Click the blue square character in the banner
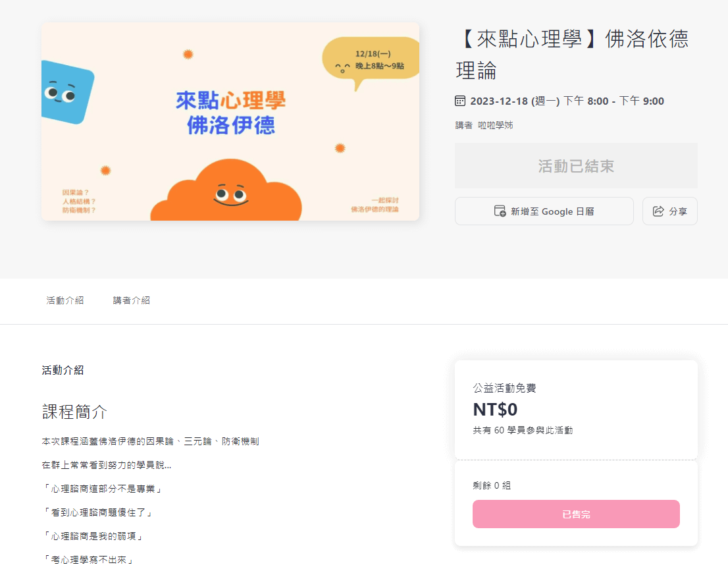Screen dimensions: 728x571 65,92
